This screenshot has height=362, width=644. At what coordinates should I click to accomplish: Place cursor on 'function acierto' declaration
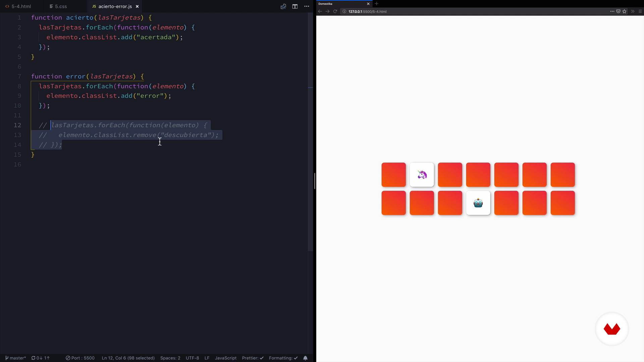(x=62, y=17)
